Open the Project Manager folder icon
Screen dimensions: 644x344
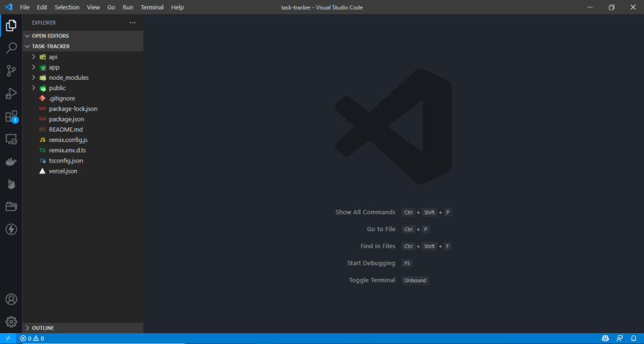pos(11,206)
